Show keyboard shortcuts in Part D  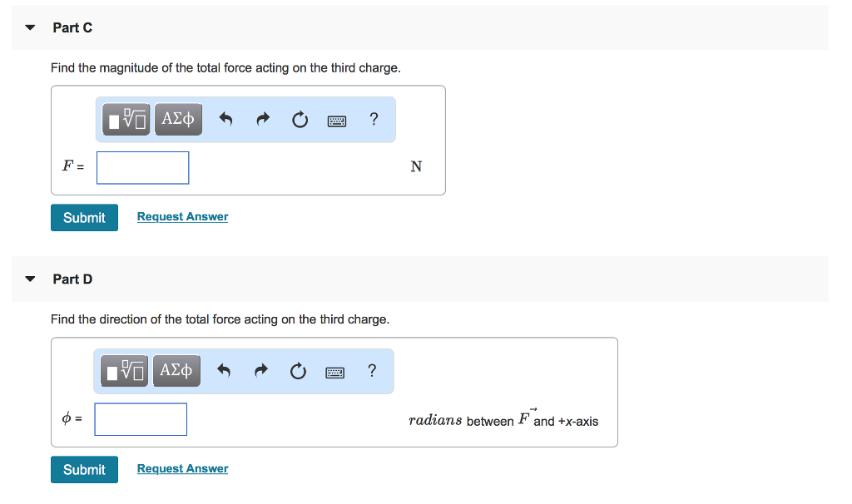(x=334, y=373)
